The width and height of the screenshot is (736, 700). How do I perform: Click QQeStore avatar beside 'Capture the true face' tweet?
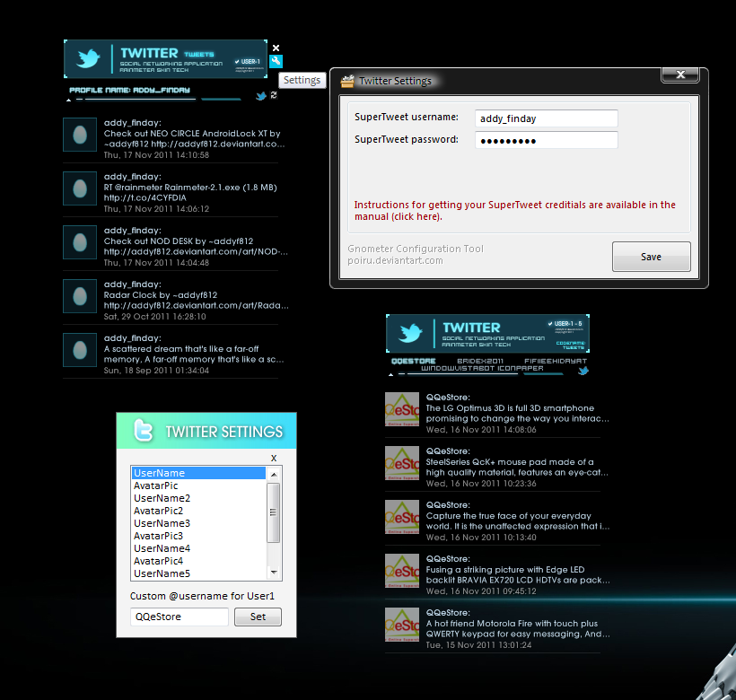point(402,517)
